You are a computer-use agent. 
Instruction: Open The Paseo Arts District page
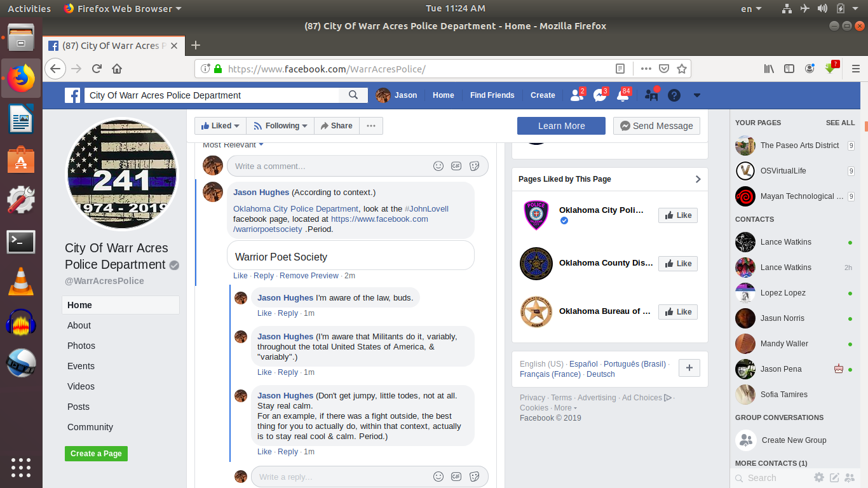coord(794,146)
